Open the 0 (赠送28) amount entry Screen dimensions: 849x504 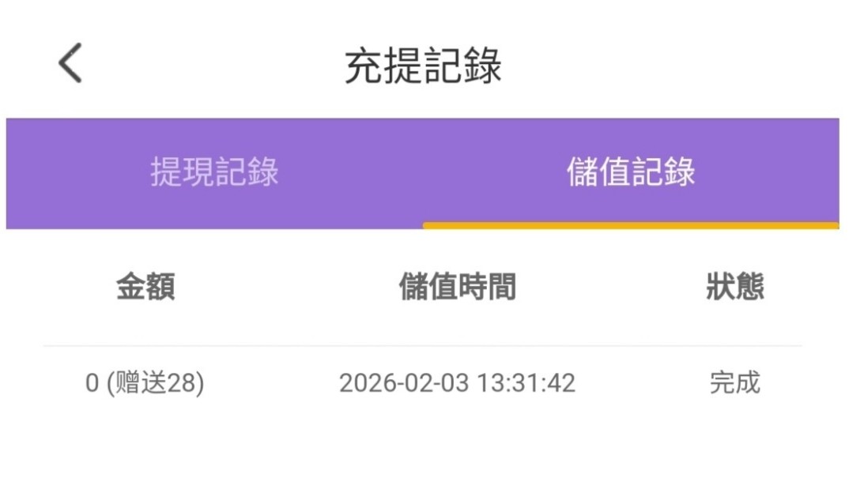[x=145, y=383]
